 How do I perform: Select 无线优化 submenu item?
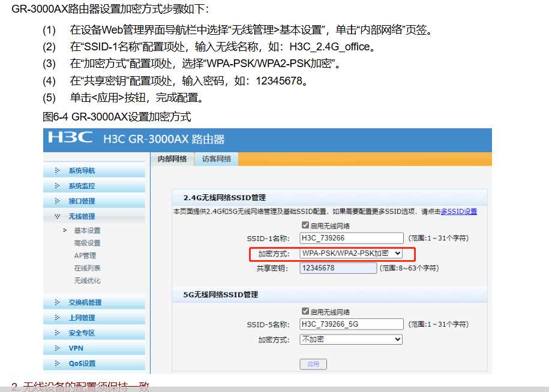pyautogui.click(x=87, y=281)
